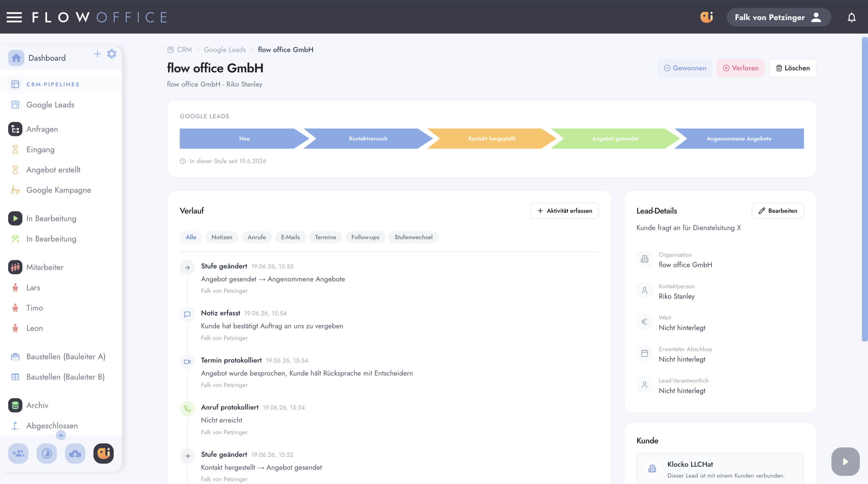
Task: Edit lead details with Bearbeiten
Action: coord(778,211)
